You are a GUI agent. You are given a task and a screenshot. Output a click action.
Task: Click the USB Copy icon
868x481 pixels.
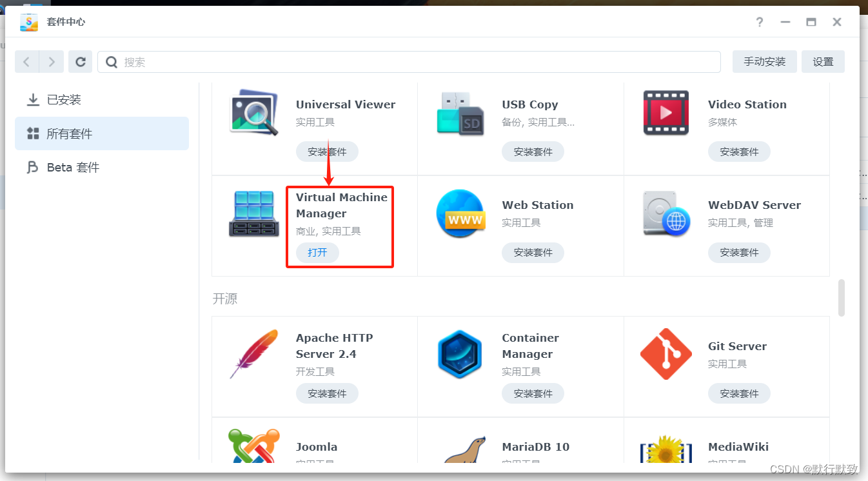click(x=460, y=113)
